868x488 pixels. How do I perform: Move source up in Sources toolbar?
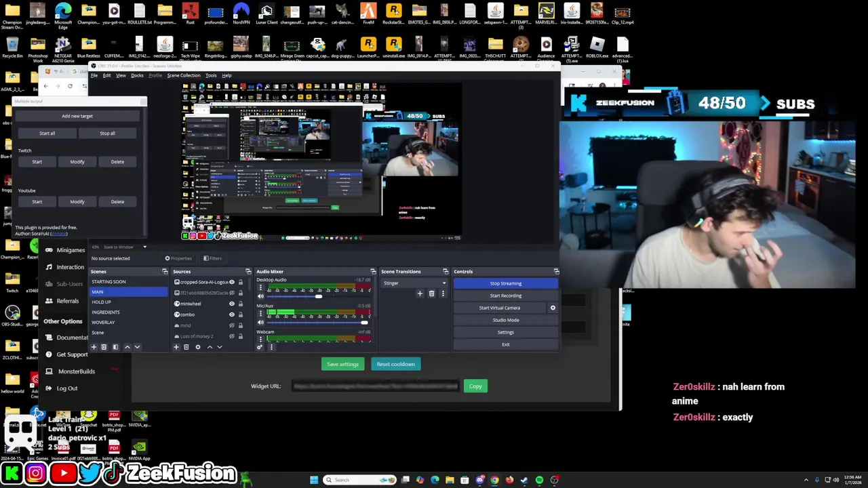click(x=210, y=347)
